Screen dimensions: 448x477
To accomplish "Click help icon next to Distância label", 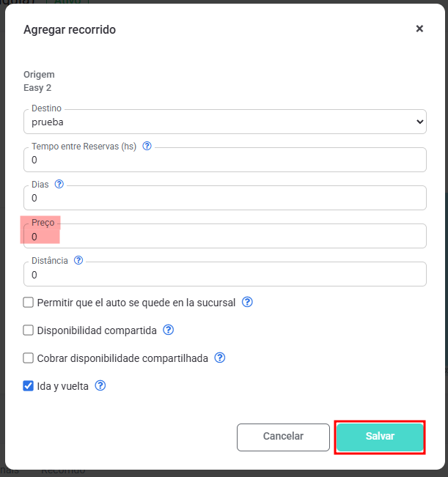I will point(78,260).
